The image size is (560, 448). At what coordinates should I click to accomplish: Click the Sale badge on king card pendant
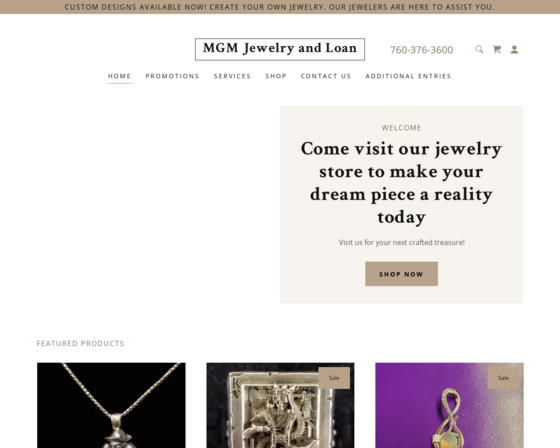click(334, 378)
